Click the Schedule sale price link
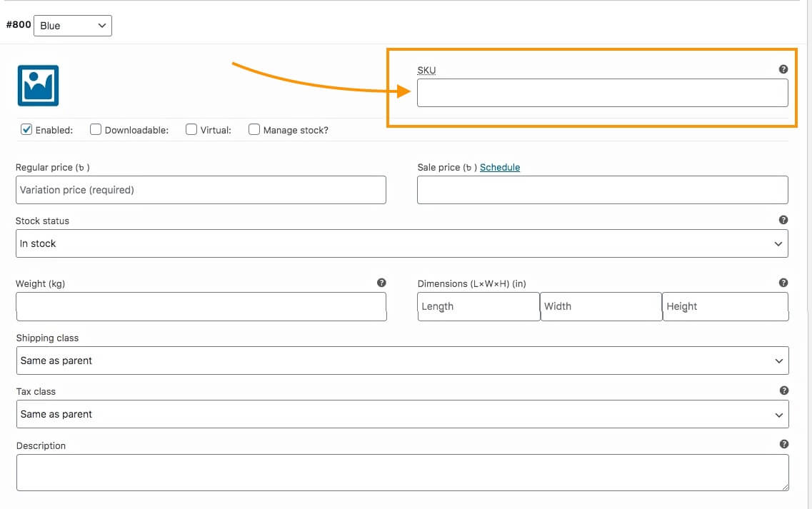Viewport: 812px width, 509px height. 500,167
